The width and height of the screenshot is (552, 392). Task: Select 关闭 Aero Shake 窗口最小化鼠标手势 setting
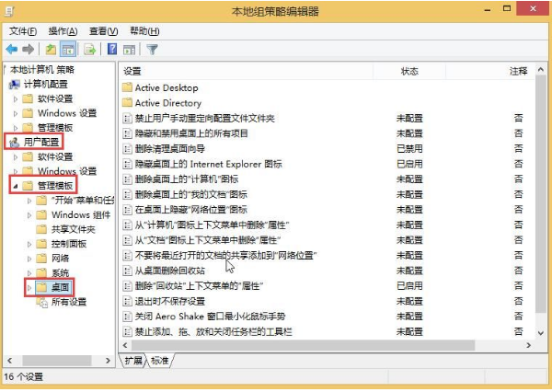pos(210,317)
